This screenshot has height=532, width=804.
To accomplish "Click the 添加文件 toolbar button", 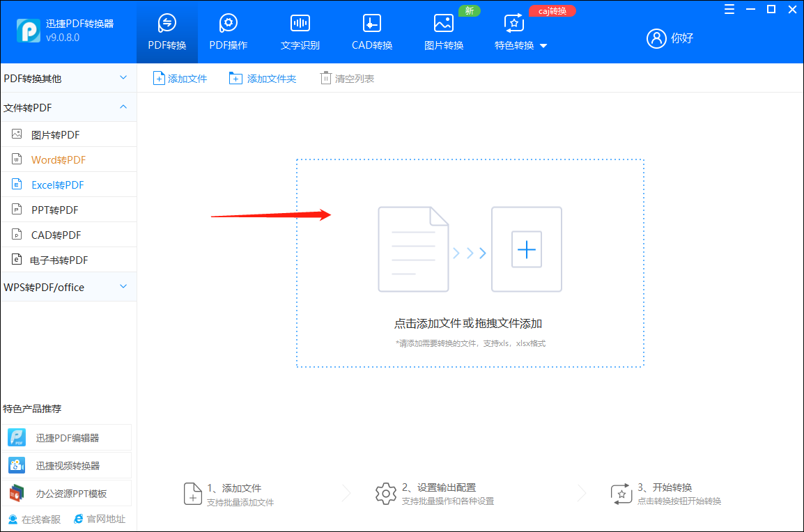I will coord(180,79).
